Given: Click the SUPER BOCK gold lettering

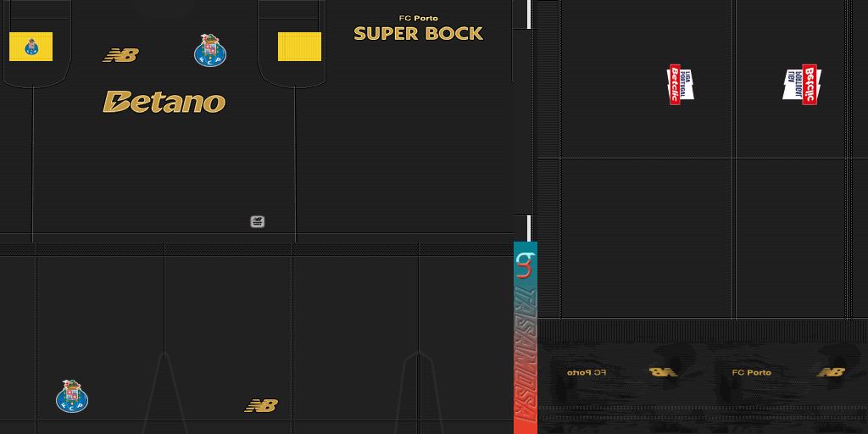Looking at the screenshot, I should (x=418, y=34).
